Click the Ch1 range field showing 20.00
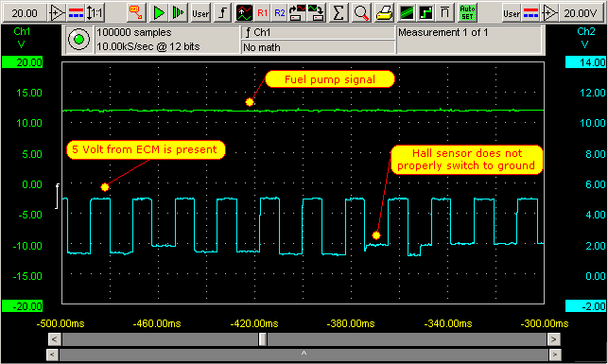Viewport: 608px width, 364px height. [25, 13]
